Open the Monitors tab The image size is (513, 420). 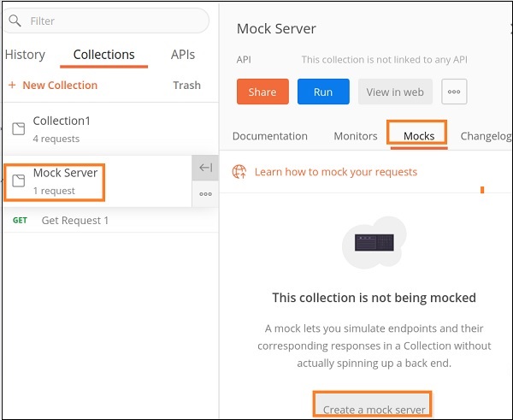coord(355,136)
